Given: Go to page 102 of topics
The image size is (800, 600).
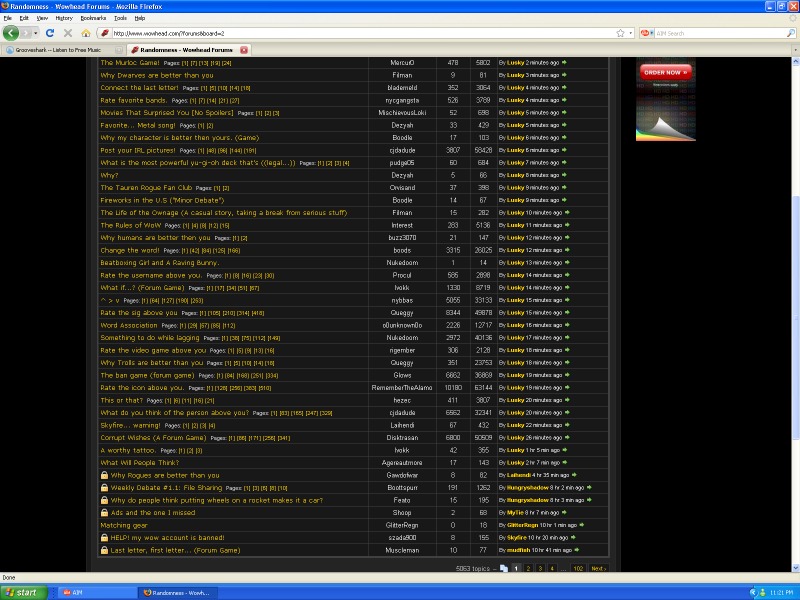Looking at the screenshot, I should point(578,568).
